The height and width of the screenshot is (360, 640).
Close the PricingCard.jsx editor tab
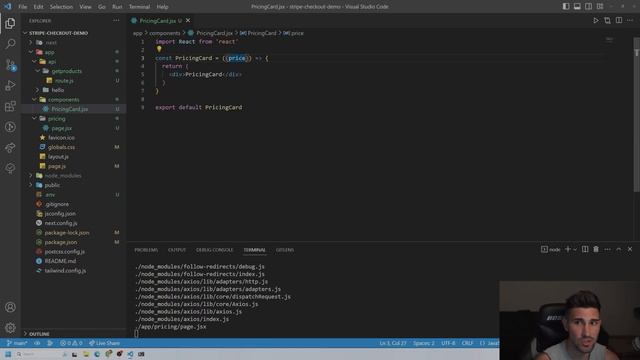point(188,20)
